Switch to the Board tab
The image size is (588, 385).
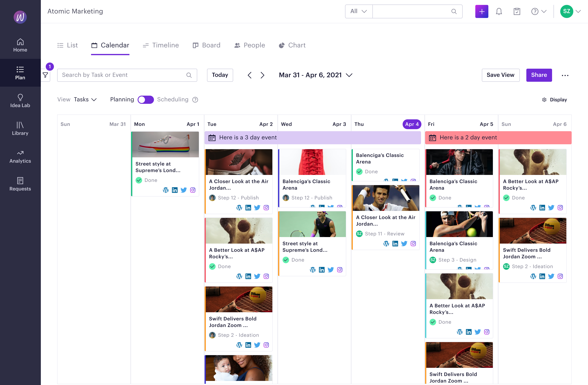click(207, 45)
